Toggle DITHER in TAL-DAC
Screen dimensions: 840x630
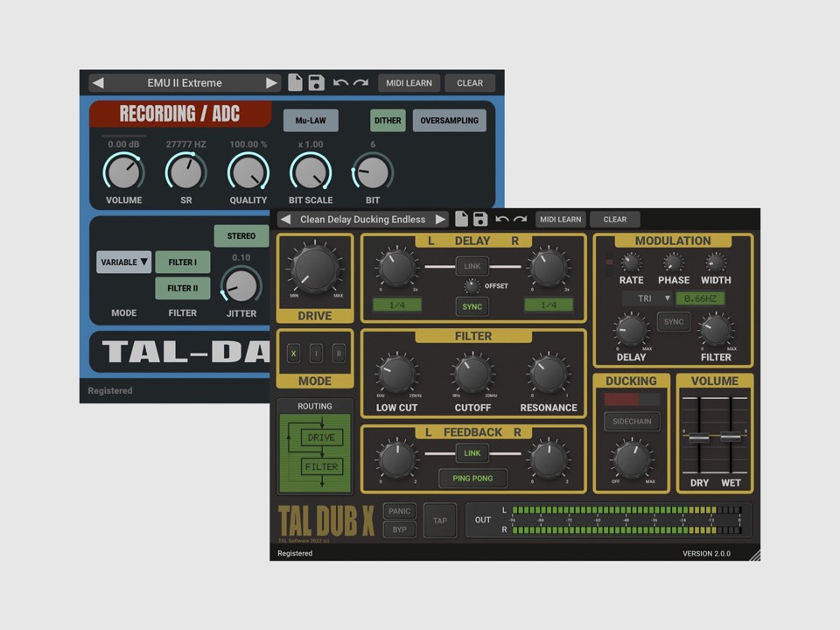coord(388,121)
